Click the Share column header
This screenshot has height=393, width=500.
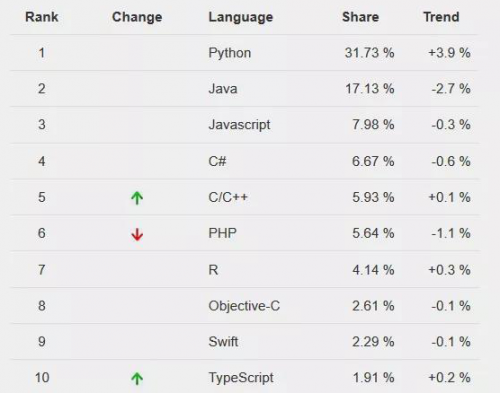[361, 17]
